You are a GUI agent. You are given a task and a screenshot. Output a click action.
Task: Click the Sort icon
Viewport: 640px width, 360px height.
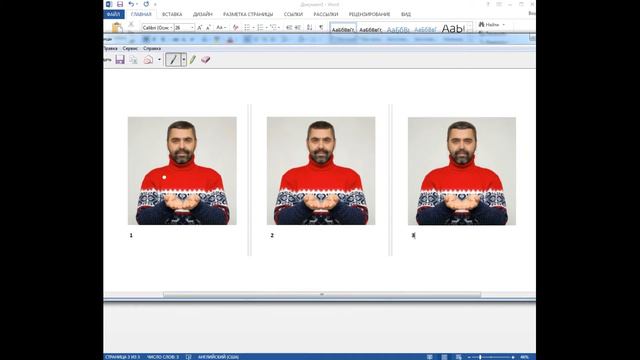point(309,27)
